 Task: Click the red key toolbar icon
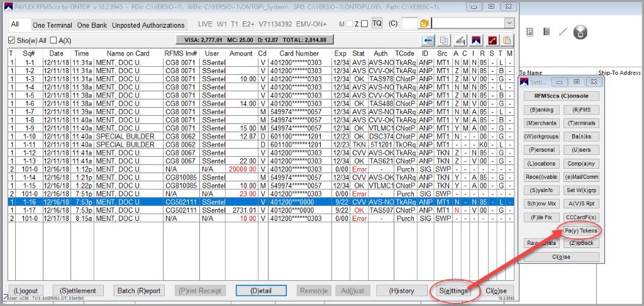tap(491, 40)
